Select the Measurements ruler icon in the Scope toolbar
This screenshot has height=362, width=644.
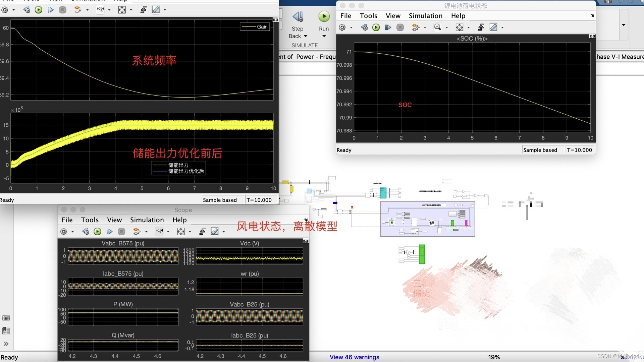[215, 231]
